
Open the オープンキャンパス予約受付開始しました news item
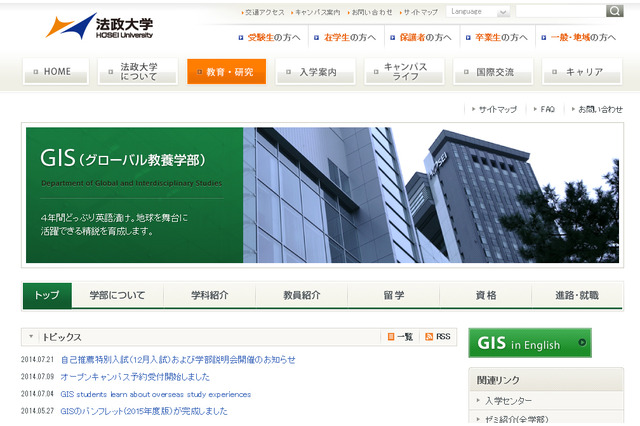(135, 377)
